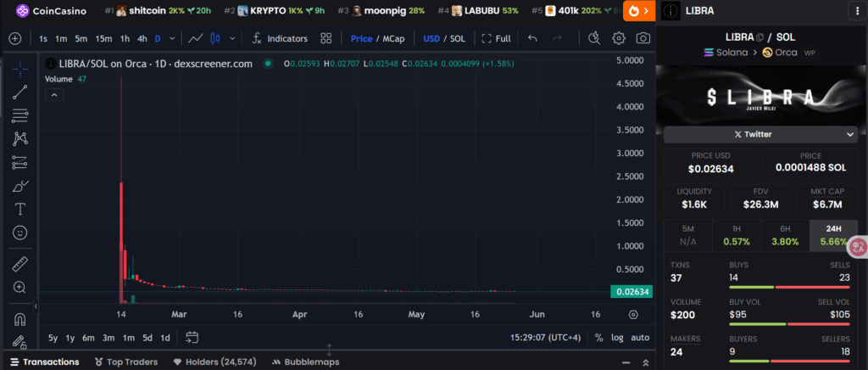Select the 6H stats tab
Viewport: 868px width, 370px height.
[x=785, y=235]
